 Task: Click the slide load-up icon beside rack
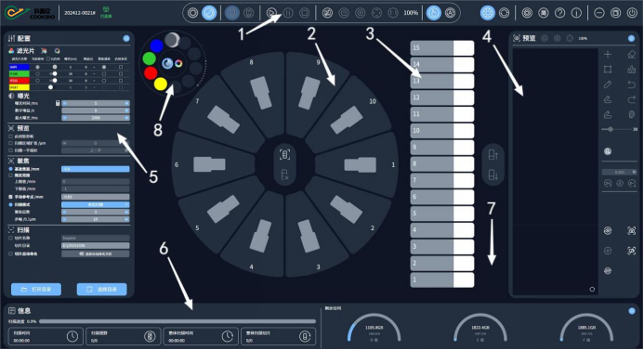493,155
